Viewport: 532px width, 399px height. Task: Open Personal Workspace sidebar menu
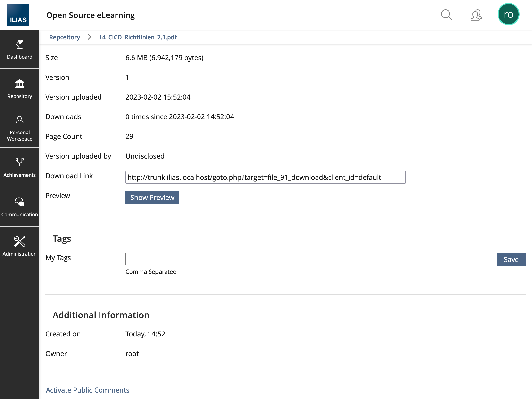tap(20, 128)
